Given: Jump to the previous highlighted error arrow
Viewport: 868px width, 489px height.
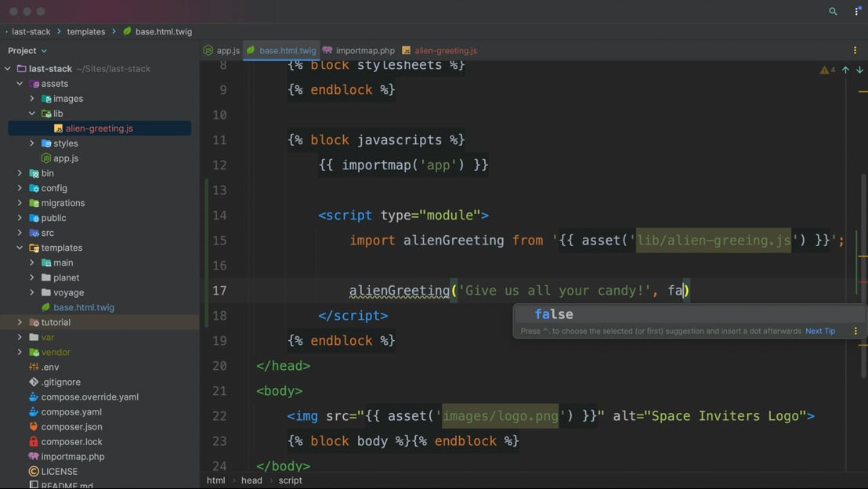Looking at the screenshot, I should (845, 70).
